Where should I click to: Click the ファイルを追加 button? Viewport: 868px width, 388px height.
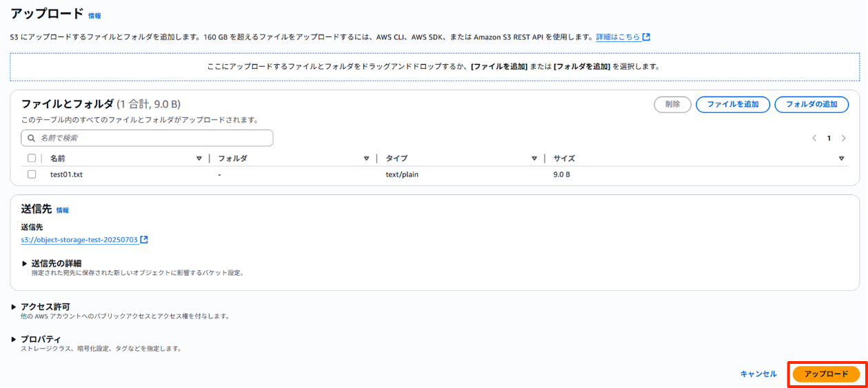[x=732, y=105]
